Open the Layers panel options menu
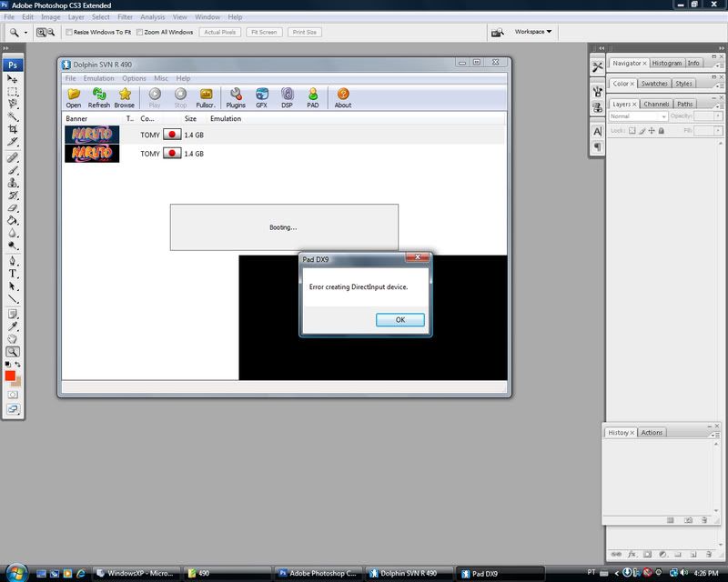Screen dimensions: 728x582 pyautogui.click(x=719, y=106)
